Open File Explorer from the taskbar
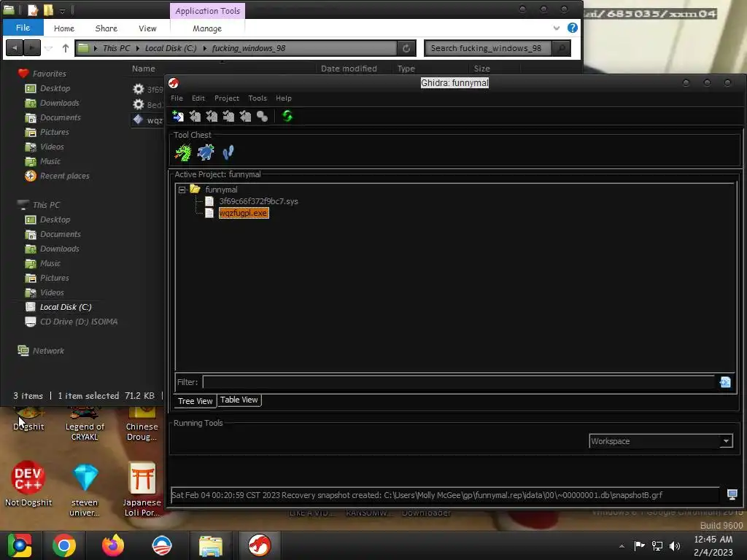The height and width of the screenshot is (560, 747). [x=210, y=545]
